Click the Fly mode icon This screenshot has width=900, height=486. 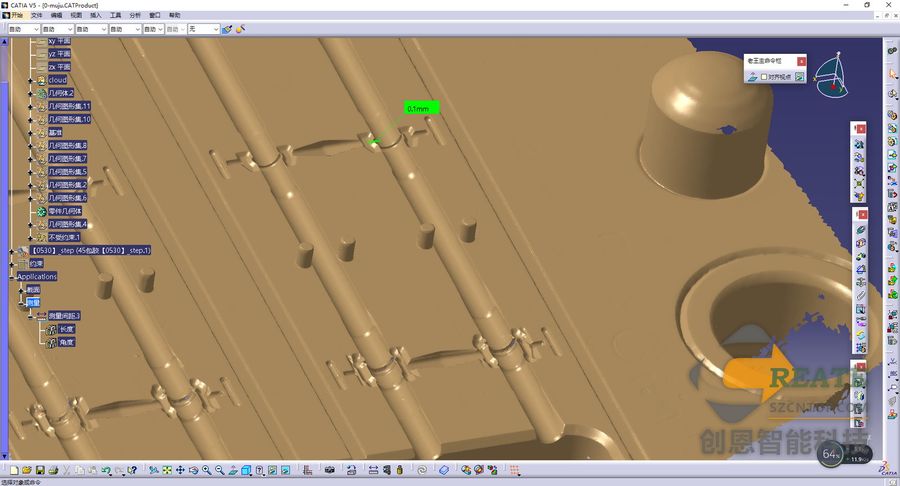(154, 470)
